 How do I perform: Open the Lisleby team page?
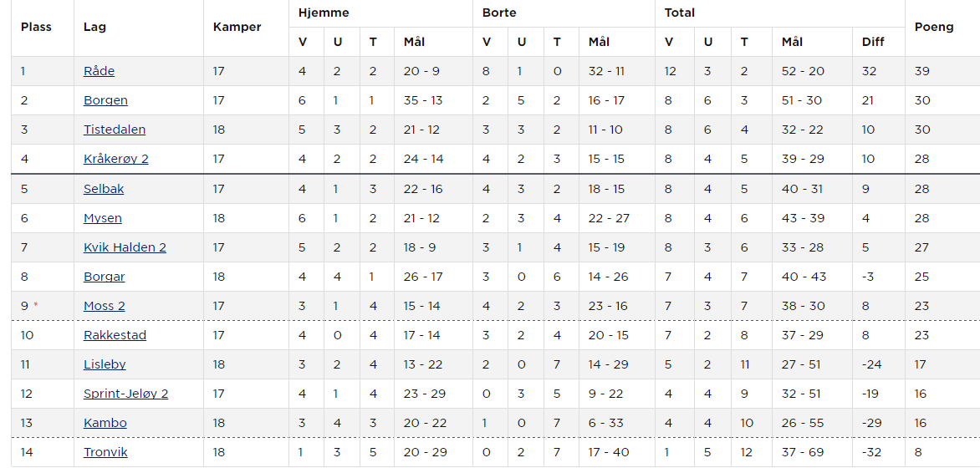click(105, 364)
